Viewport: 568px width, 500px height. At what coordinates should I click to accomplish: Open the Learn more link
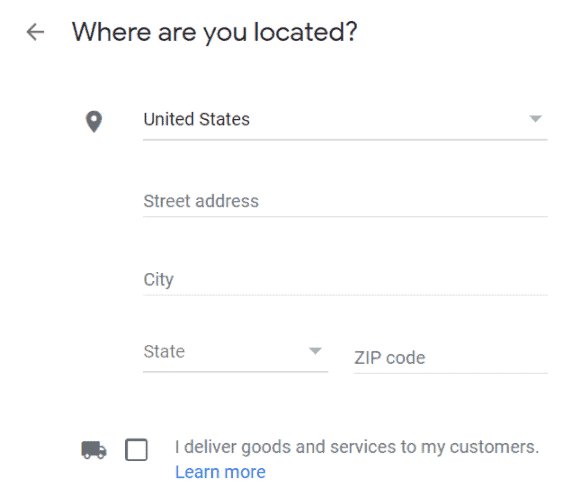220,472
